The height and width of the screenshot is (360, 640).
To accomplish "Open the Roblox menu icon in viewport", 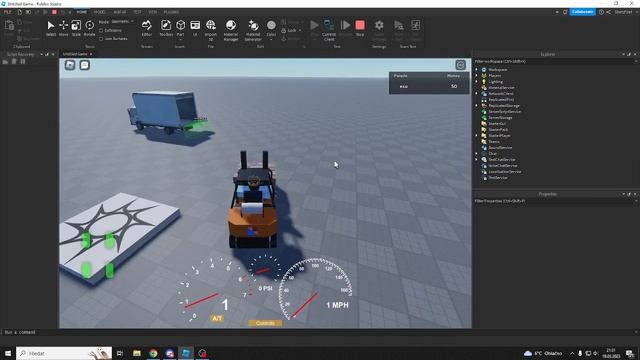I will click(70, 65).
